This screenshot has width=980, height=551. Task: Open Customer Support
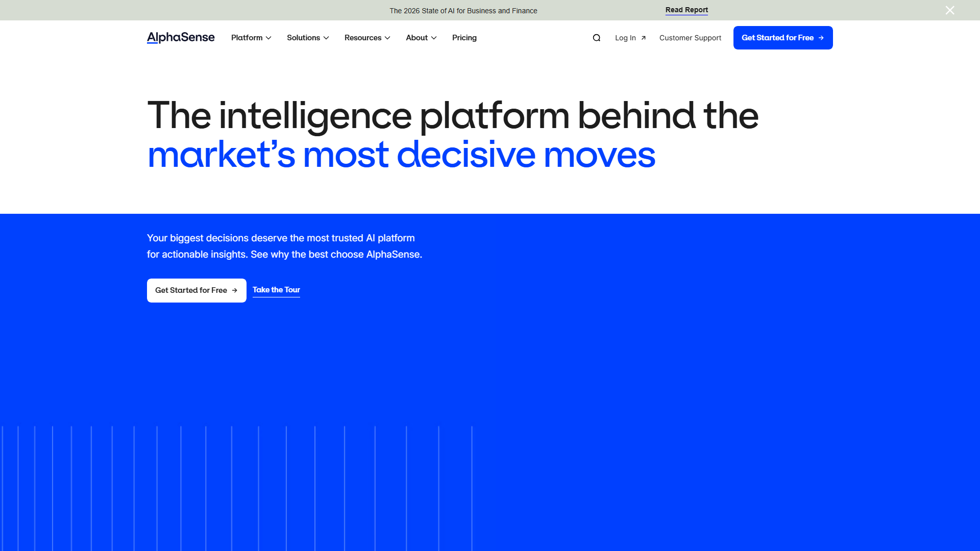point(690,38)
